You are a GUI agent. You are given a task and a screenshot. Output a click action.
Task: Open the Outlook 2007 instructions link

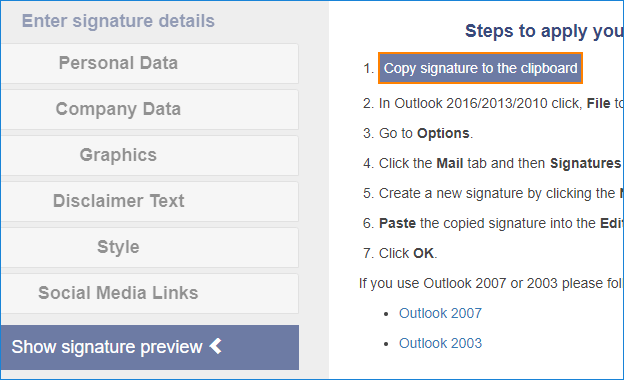pyautogui.click(x=440, y=313)
